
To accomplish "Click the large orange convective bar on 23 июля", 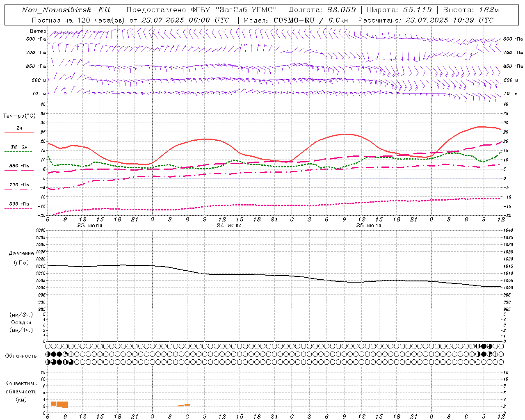I will (x=60, y=404).
